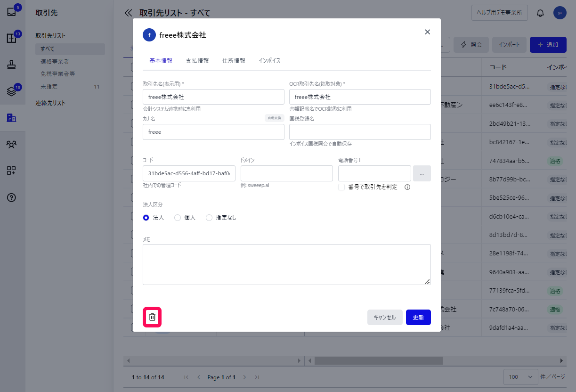Open the grid panel icon with badge 13
This screenshot has width=576, height=392.
click(12, 39)
